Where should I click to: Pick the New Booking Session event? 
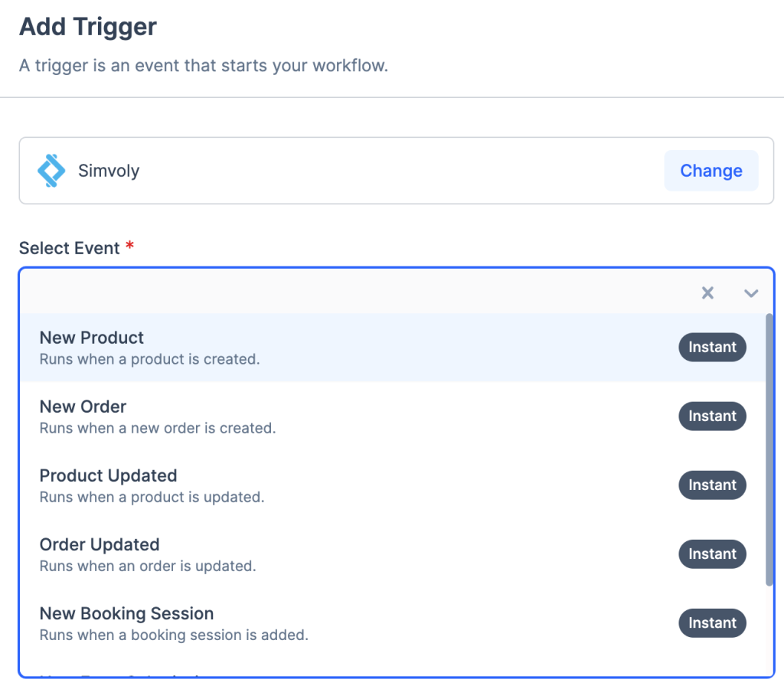click(126, 613)
